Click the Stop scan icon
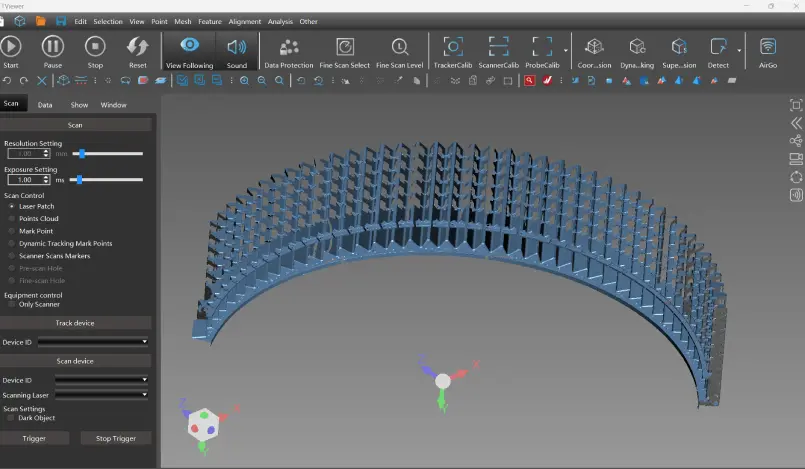 (x=95, y=46)
